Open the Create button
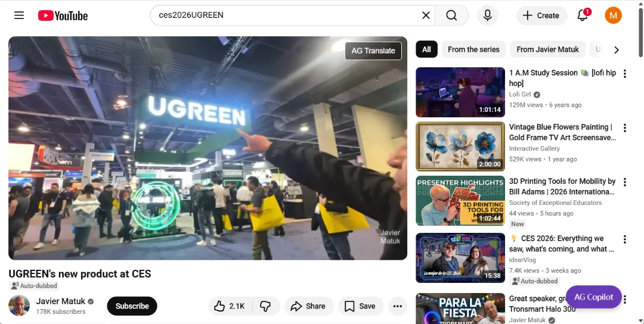644x324 pixels. point(541,15)
